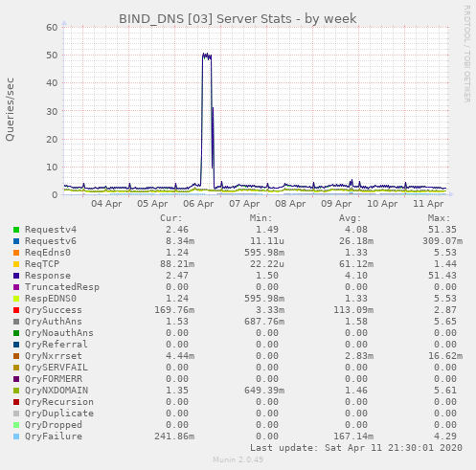Select the Requestv6 legend label
Viewport: 476px width, 470px height.
51,241
